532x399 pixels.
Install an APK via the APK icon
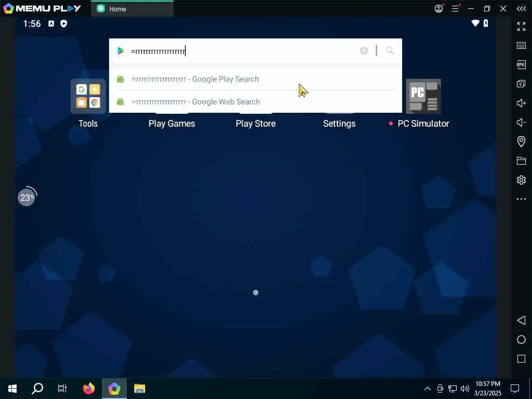tap(521, 64)
